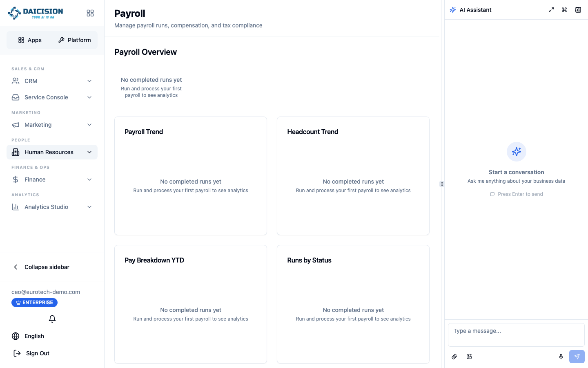The image size is (588, 368).
Task: Click the Type a message input field
Action: coord(516,335)
